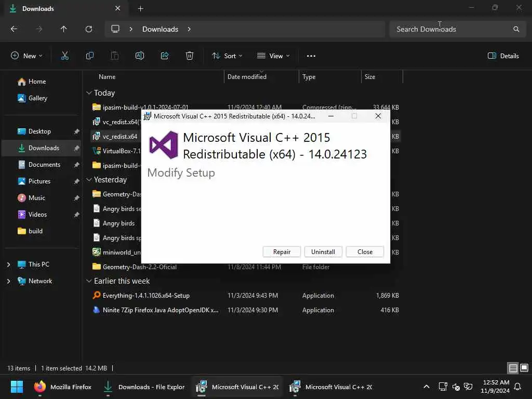Collapse the Earlier this week group

[89, 281]
